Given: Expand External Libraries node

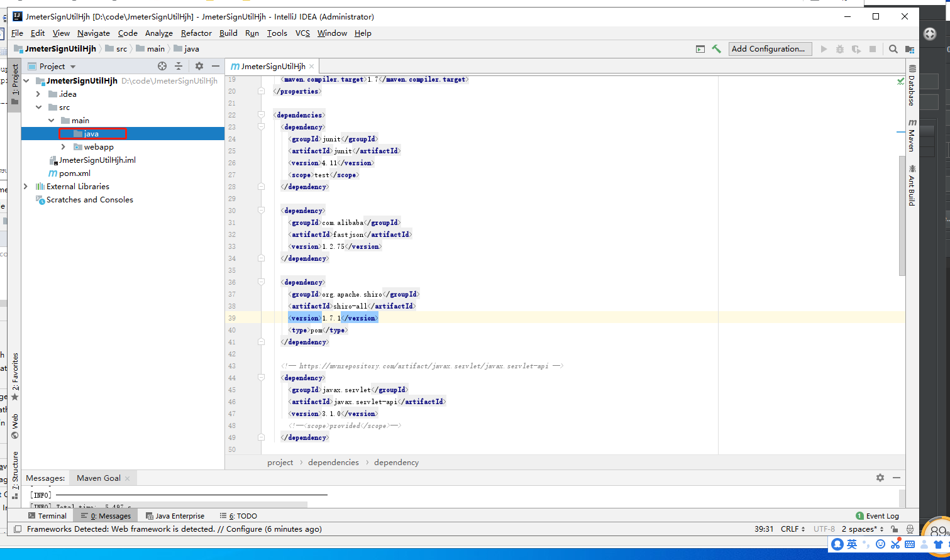Looking at the screenshot, I should pyautogui.click(x=26, y=187).
